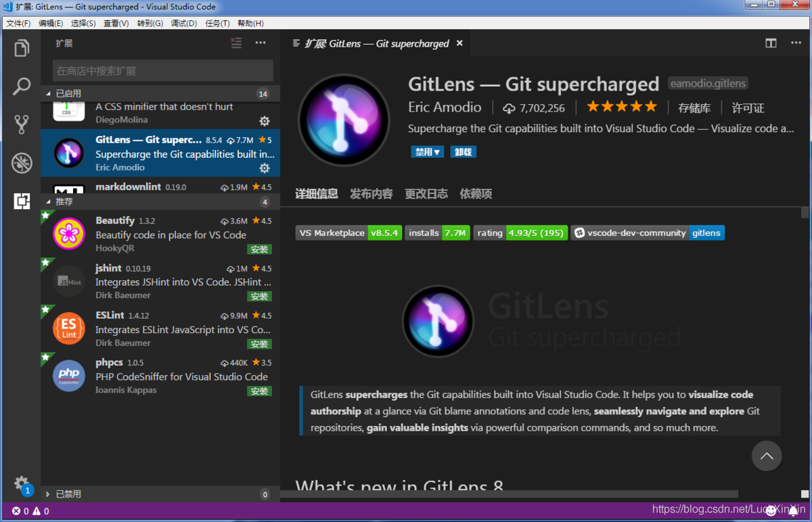Open the 转到(G) menu
Viewport: 812px width, 522px height.
[150, 23]
